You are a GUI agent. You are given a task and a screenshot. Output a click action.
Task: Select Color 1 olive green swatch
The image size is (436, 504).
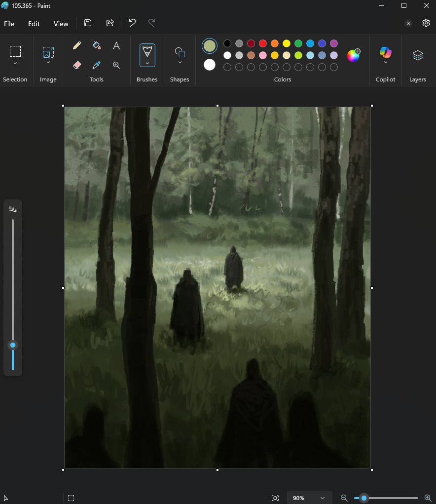tap(209, 46)
